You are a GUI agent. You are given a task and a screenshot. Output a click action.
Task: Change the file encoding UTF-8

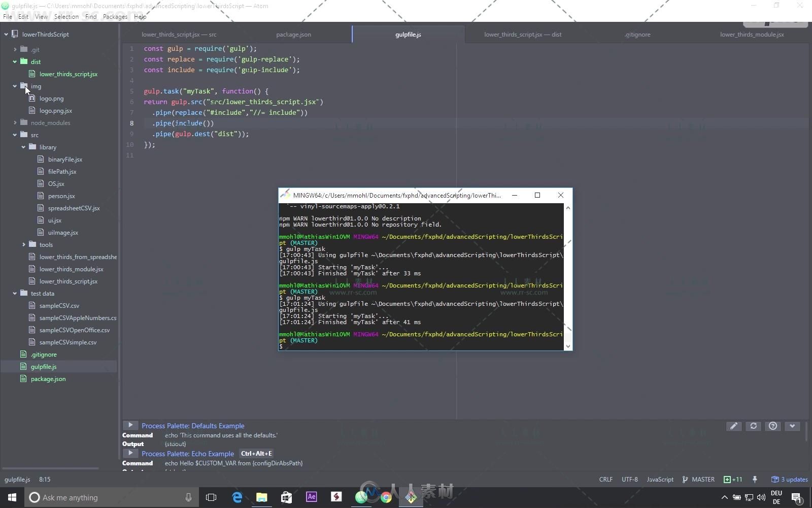pos(630,480)
